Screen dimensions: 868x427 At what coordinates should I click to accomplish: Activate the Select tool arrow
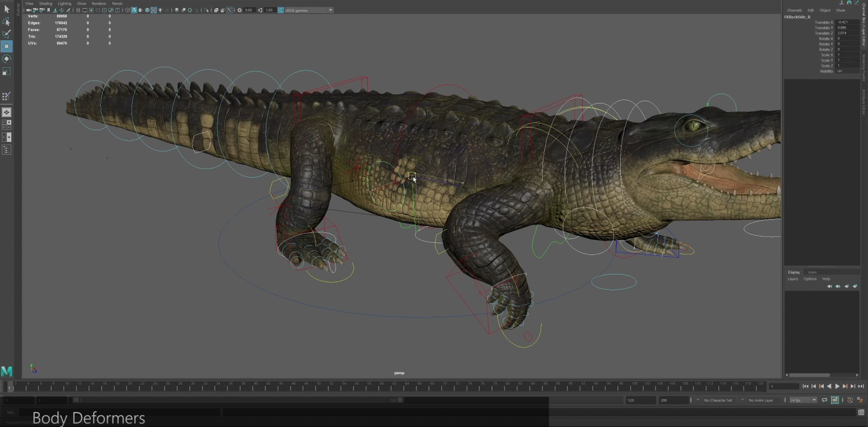pos(6,9)
